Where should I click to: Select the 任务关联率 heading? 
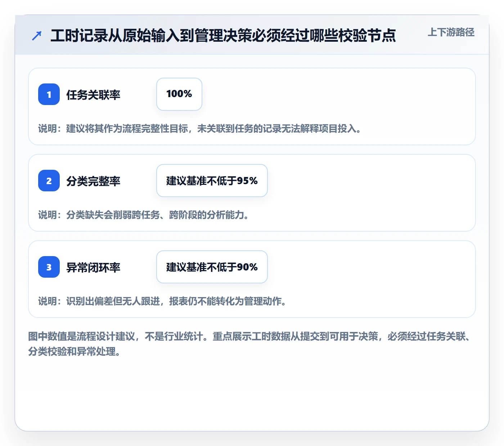pyautogui.click(x=93, y=95)
